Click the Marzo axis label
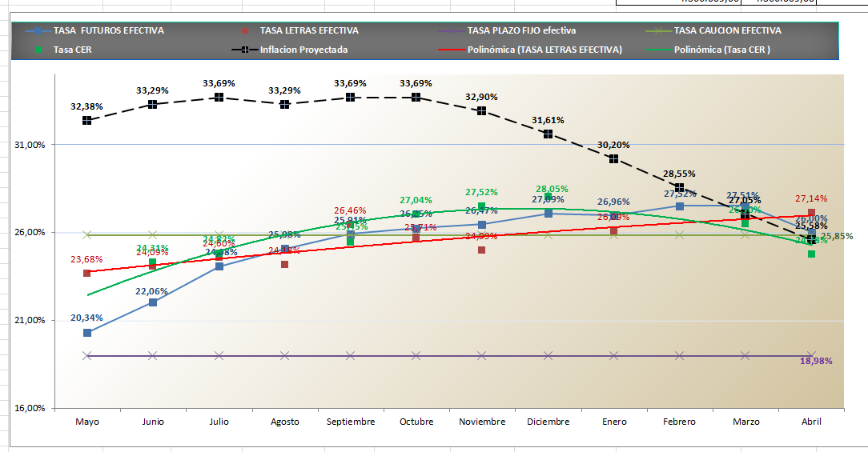Image resolution: width=868 pixels, height=452 pixels. coord(745,422)
